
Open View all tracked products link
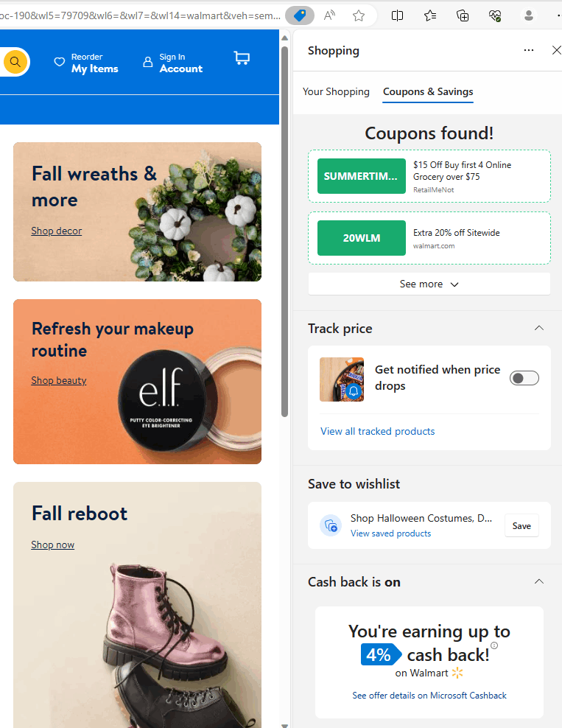pos(377,431)
